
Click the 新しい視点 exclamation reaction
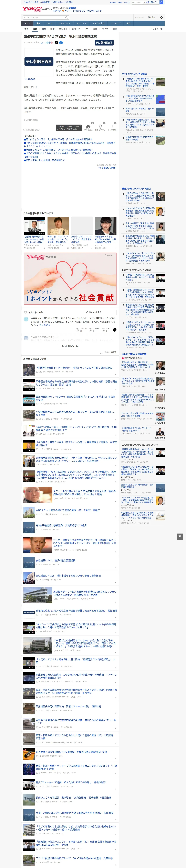[x=112, y=127]
